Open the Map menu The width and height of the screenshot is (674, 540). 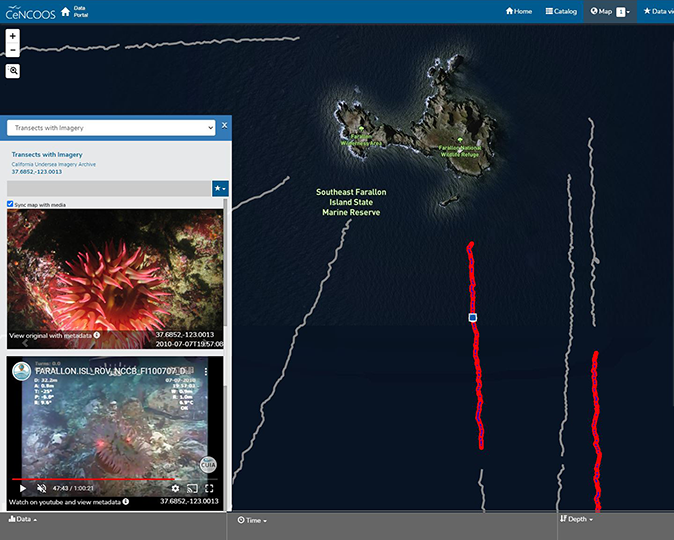coord(610,12)
